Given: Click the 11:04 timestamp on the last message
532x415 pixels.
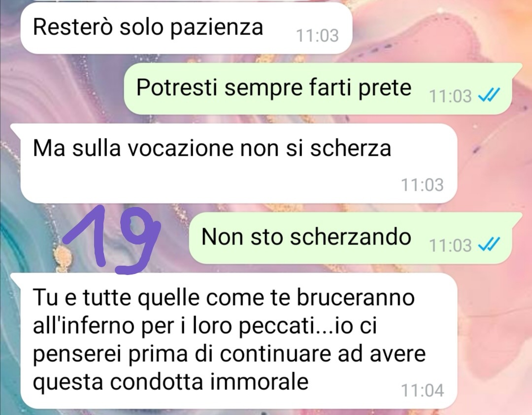Looking at the screenshot, I should [x=423, y=390].
